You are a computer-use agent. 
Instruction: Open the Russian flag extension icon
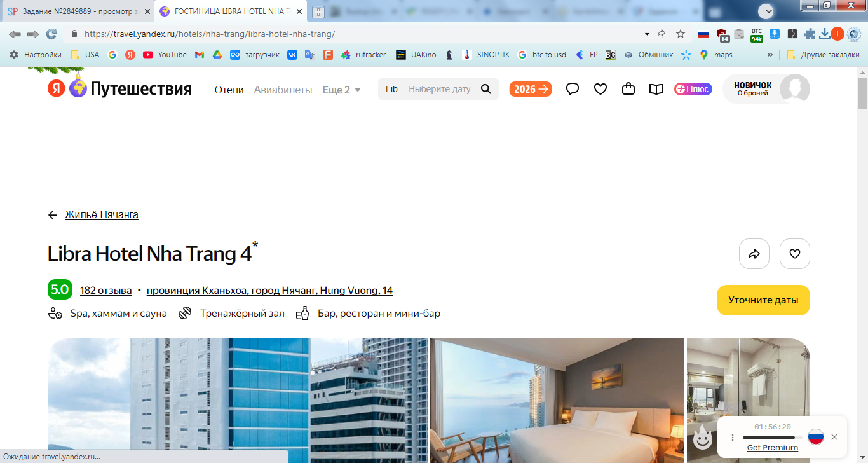(x=703, y=34)
